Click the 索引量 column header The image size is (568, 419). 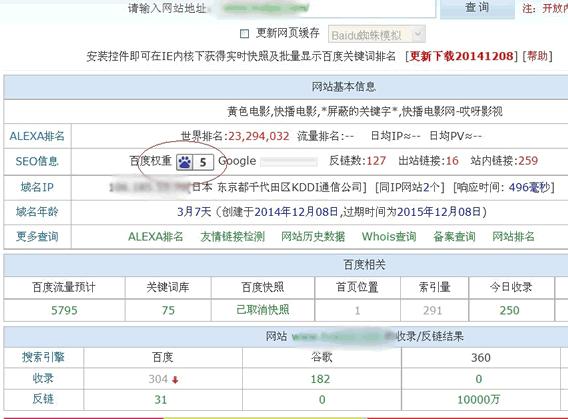tap(434, 287)
